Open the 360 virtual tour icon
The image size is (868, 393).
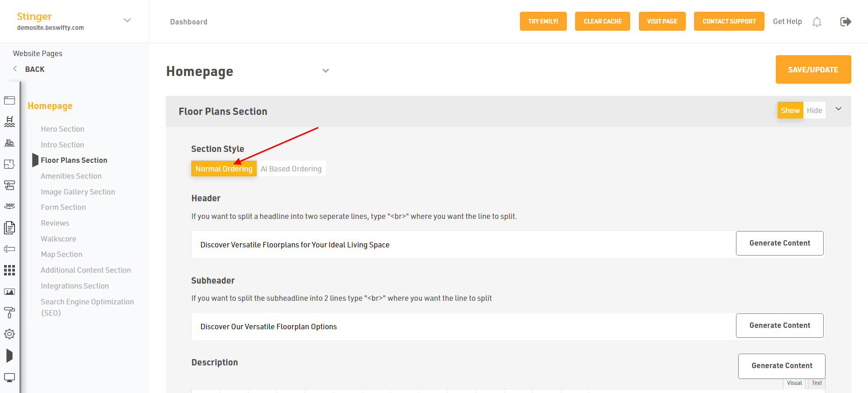pyautogui.click(x=9, y=206)
